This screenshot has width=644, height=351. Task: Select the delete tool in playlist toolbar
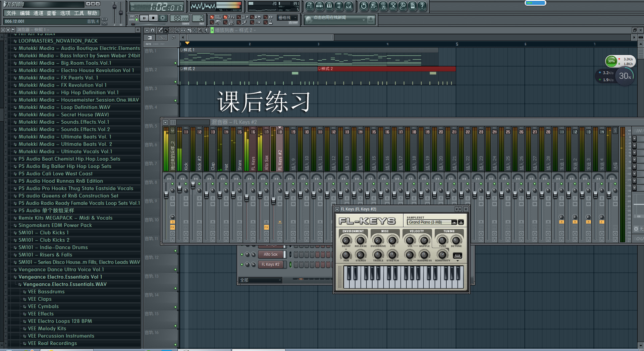[x=172, y=30]
